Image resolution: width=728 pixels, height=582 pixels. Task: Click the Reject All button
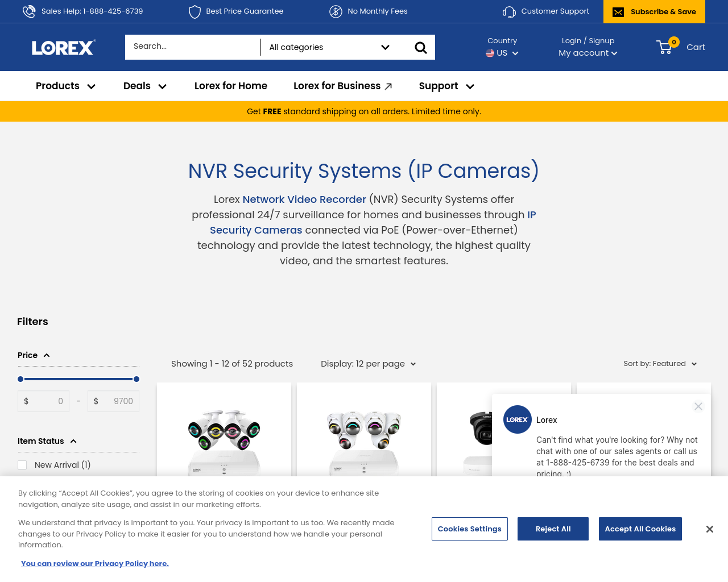click(553, 529)
